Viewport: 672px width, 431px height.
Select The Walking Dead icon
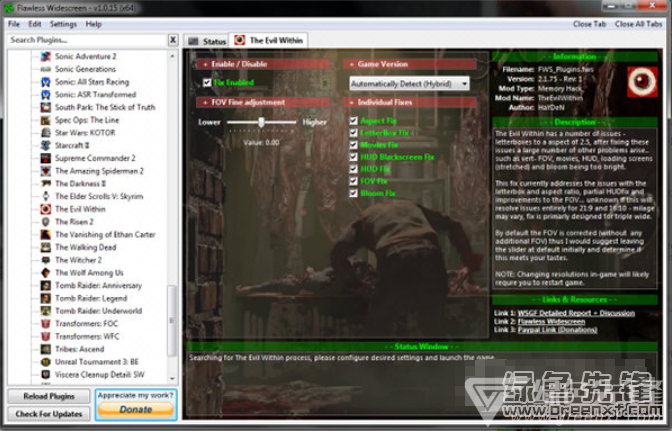pos(46,247)
